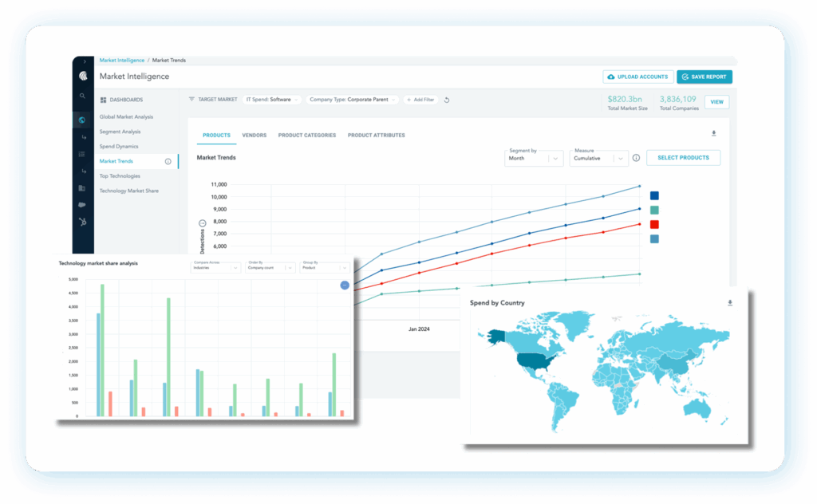Click the list icon in the left sidebar
Screen dimensions: 817x504
click(83, 154)
